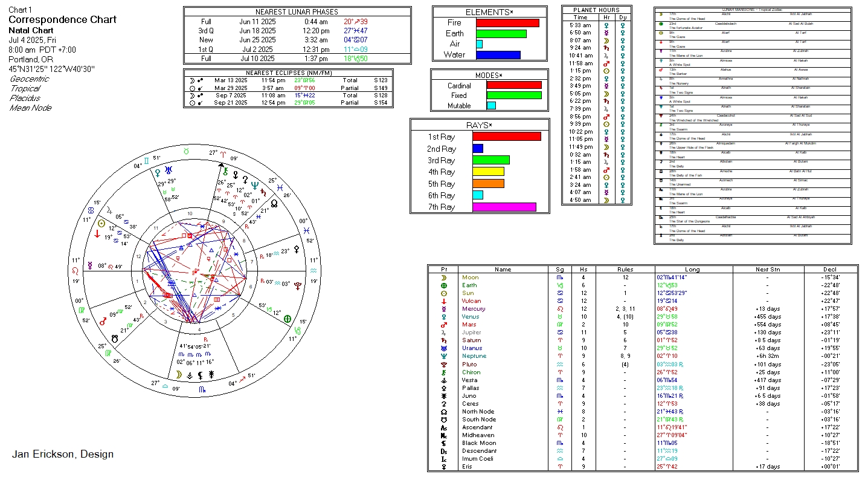Screen dimensions: 868x477
Task: Click the Decl column header
Action: (830, 270)
